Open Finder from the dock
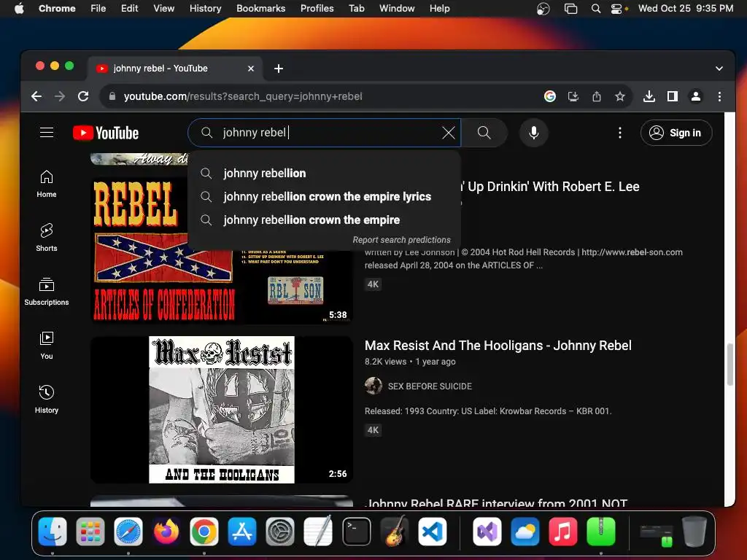This screenshot has height=560, width=747. click(53, 532)
